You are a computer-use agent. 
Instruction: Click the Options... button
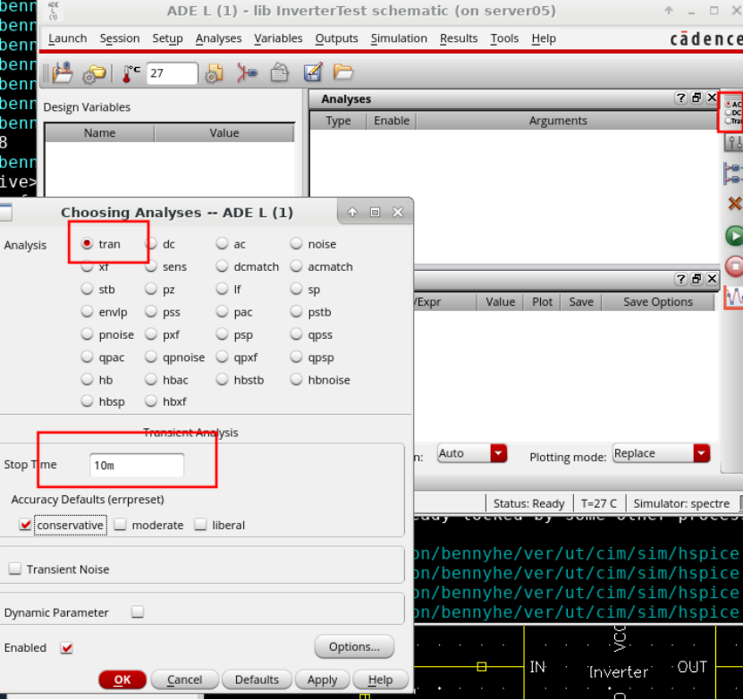click(x=354, y=646)
